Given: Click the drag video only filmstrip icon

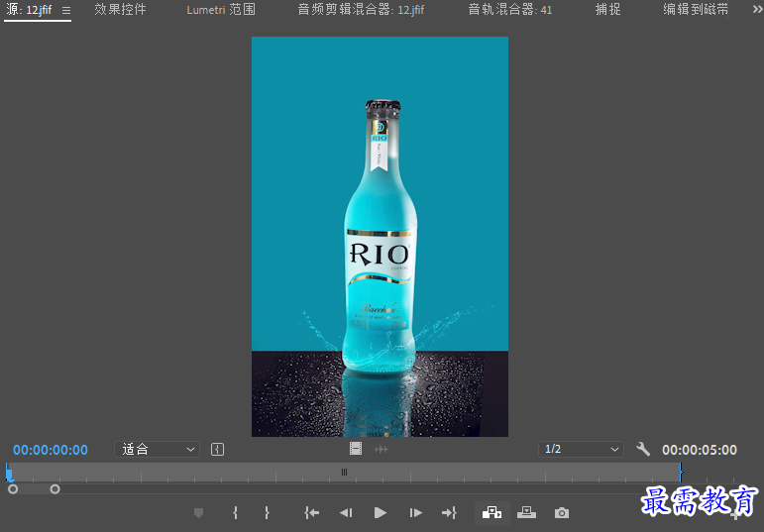Looking at the screenshot, I should (356, 449).
